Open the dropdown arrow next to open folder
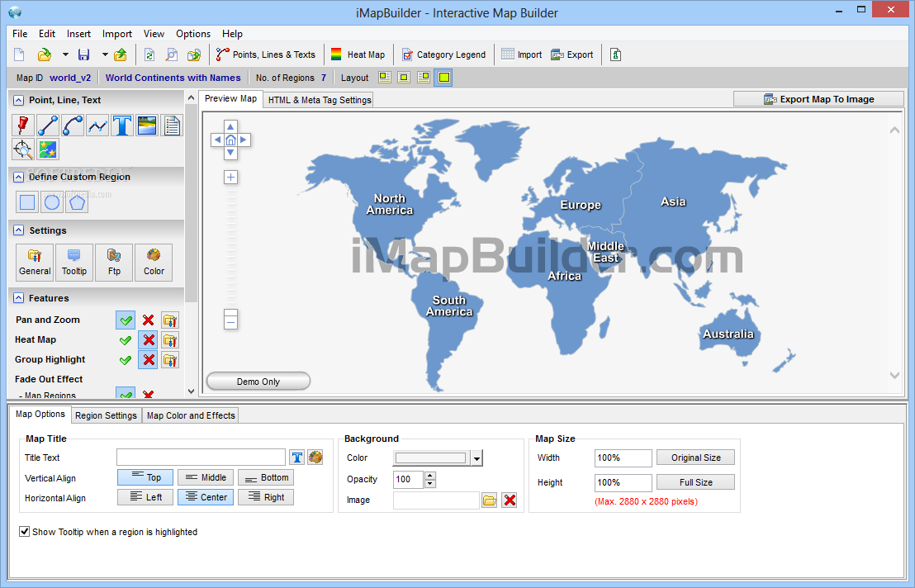This screenshot has width=915, height=588. point(65,55)
